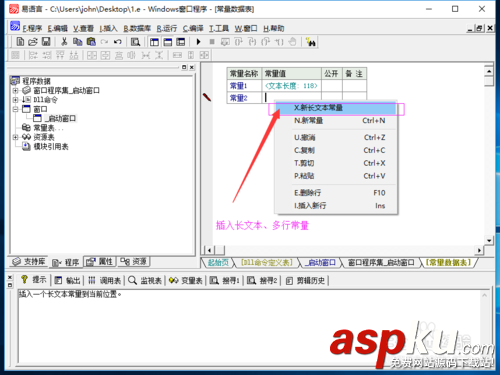Open the 变量表 output tab
This screenshot has width=500, height=375.
[x=186, y=281]
